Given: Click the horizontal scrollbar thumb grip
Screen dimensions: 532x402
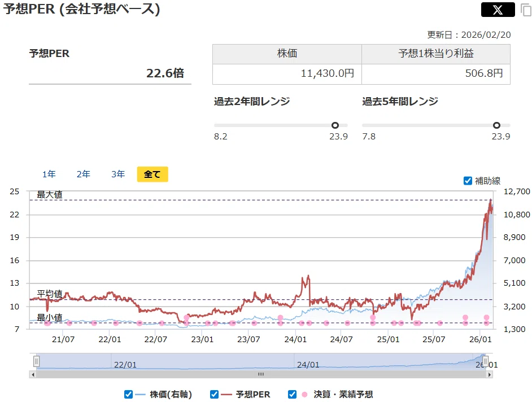Looking at the screenshot, I should click(261, 374).
